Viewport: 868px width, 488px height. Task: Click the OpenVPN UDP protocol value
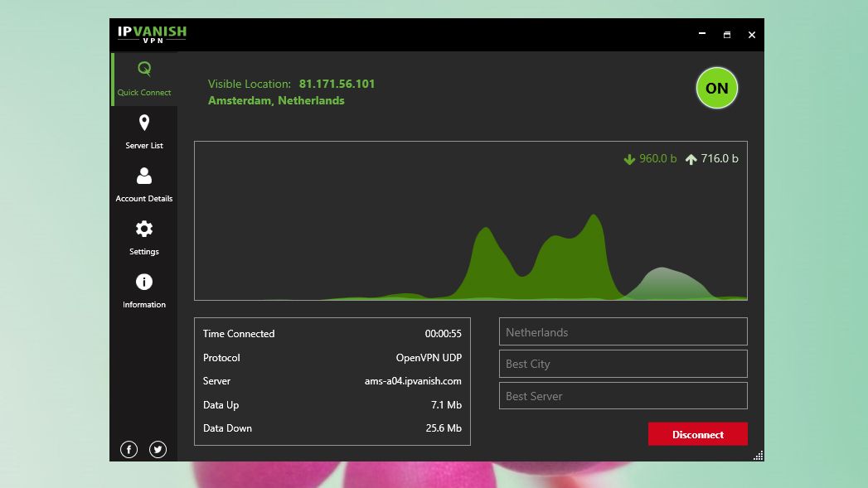pyautogui.click(x=429, y=358)
